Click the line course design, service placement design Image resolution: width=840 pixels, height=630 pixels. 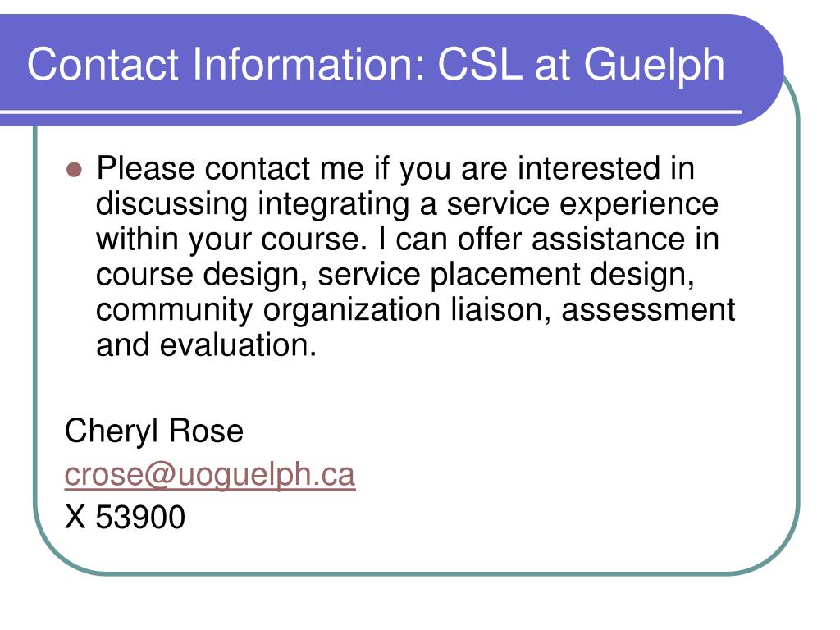point(395,275)
